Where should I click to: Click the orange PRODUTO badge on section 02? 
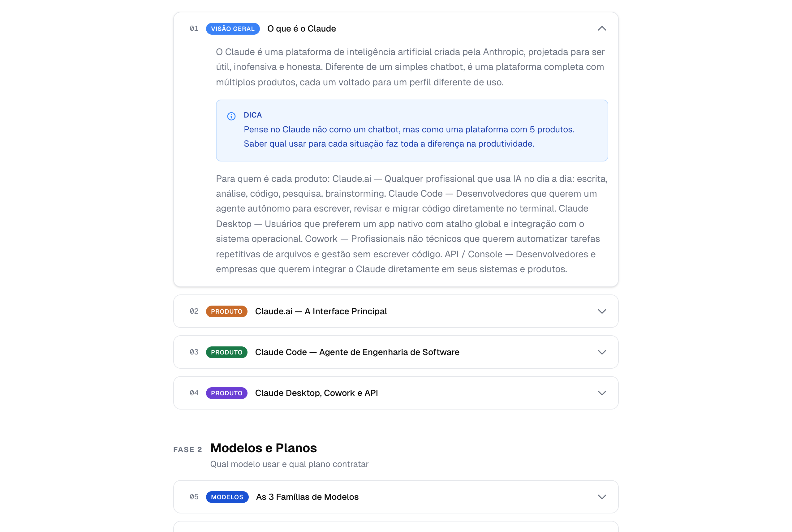click(x=226, y=311)
